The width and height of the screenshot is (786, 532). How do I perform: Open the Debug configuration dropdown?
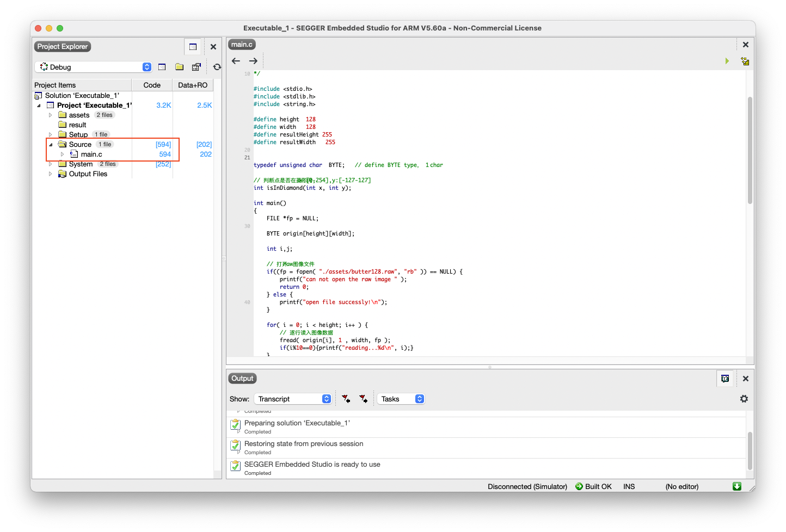pos(94,67)
